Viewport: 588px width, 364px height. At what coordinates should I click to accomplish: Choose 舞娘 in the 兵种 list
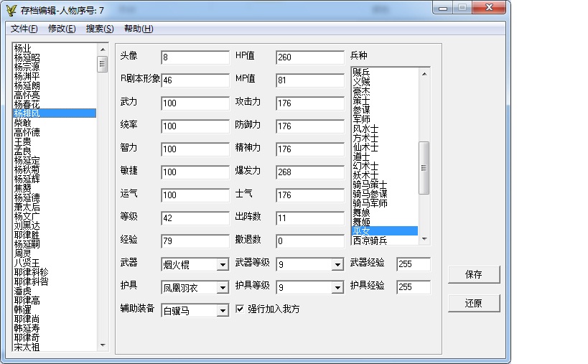[385, 213]
